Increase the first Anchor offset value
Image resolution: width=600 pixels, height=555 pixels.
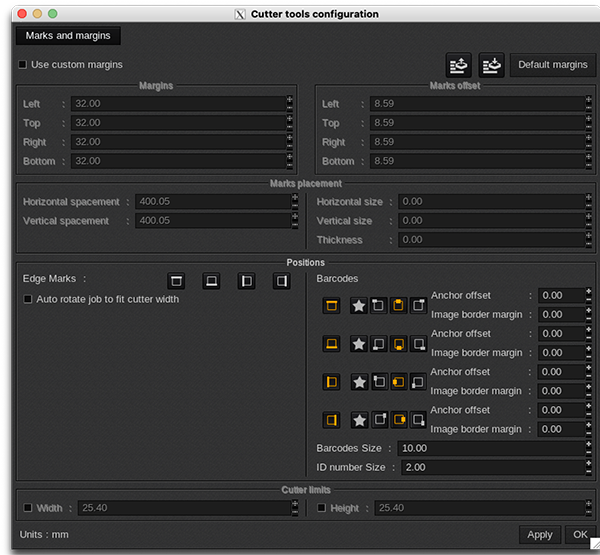click(x=589, y=291)
